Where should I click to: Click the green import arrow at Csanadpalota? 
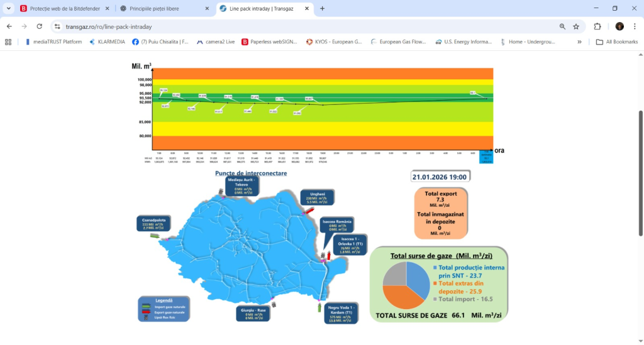tap(155, 235)
